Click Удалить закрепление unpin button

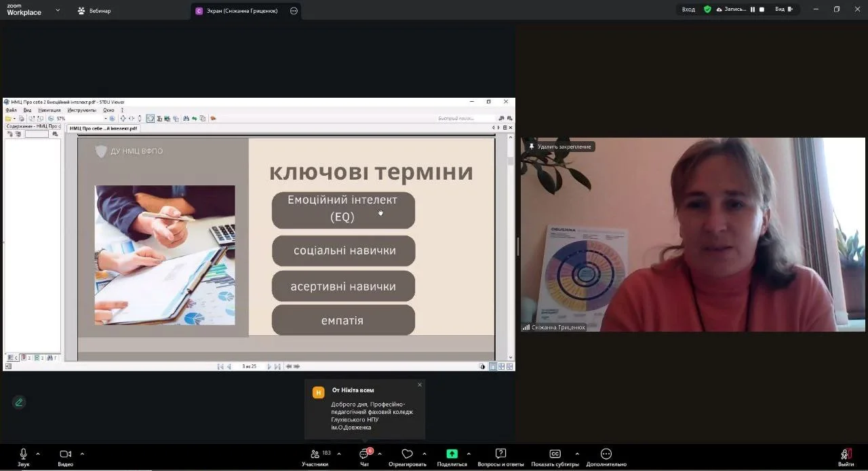click(x=559, y=147)
